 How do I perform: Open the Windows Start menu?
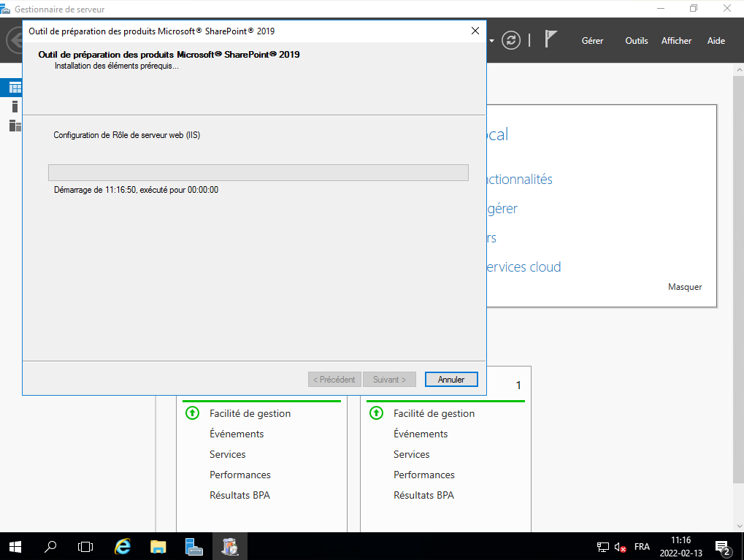[15, 546]
